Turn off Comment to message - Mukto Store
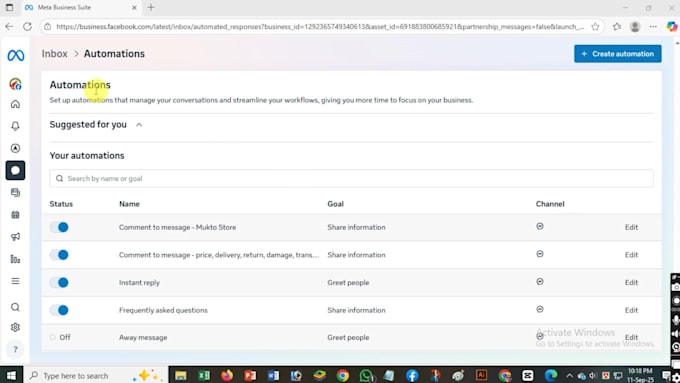The height and width of the screenshot is (383, 680). point(59,227)
